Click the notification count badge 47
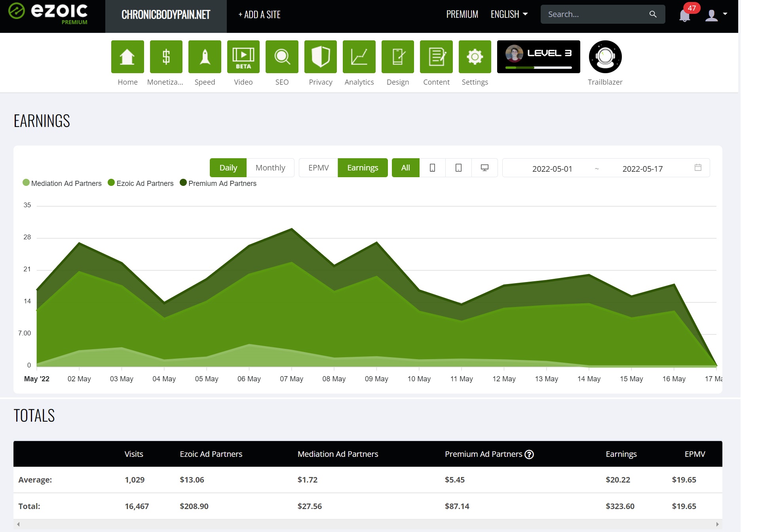Image resolution: width=758 pixels, height=532 pixels. (692, 8)
